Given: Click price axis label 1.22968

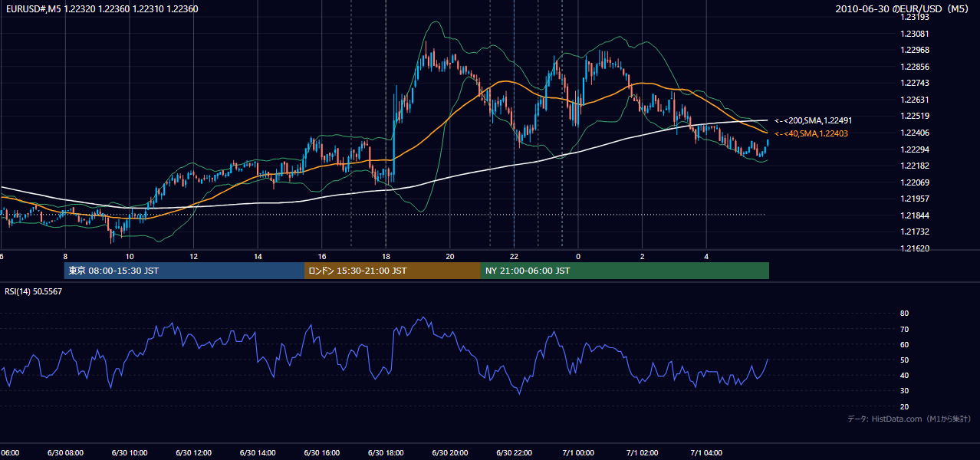Looking at the screenshot, I should pyautogui.click(x=914, y=50).
